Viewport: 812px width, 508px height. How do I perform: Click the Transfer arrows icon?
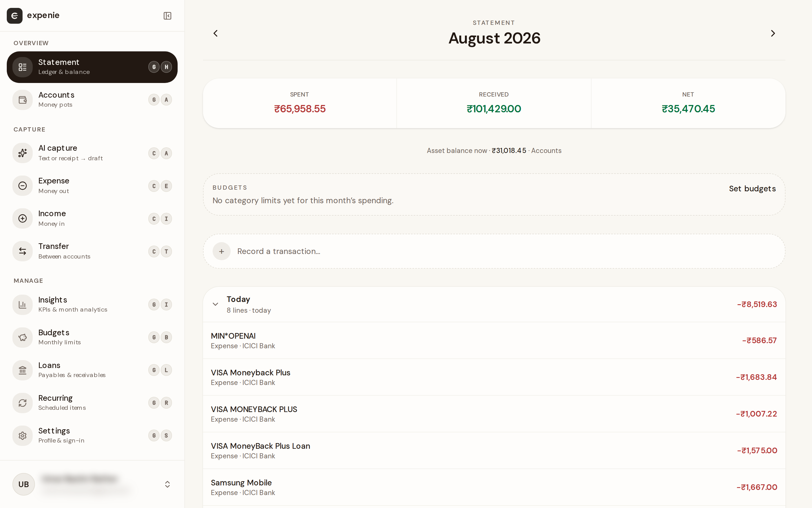pyautogui.click(x=23, y=251)
